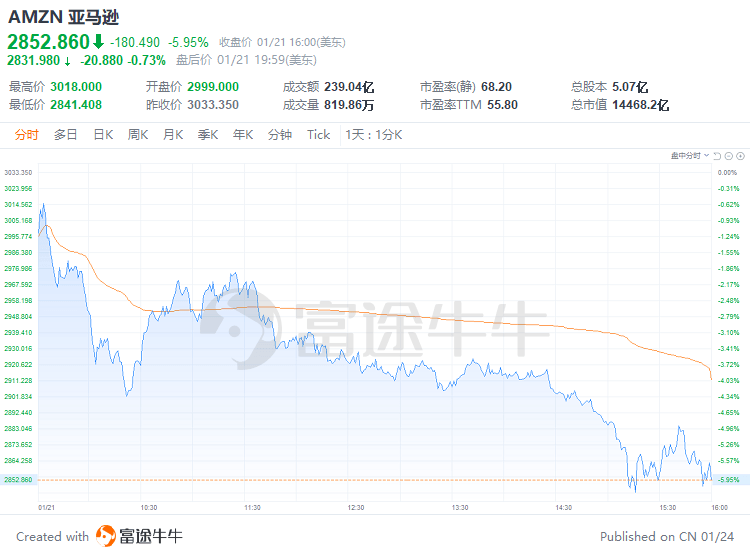
Task: Click the -5.95% change in the header
Action: [188, 43]
